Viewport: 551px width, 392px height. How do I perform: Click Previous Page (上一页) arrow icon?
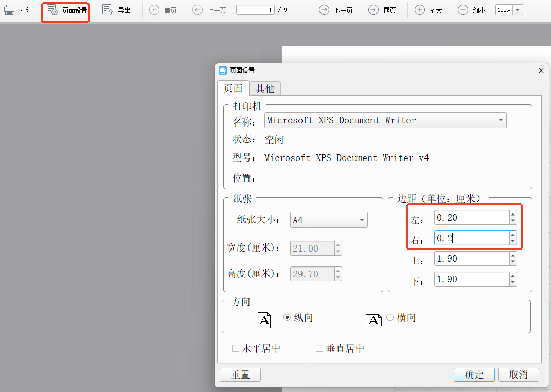pos(198,10)
